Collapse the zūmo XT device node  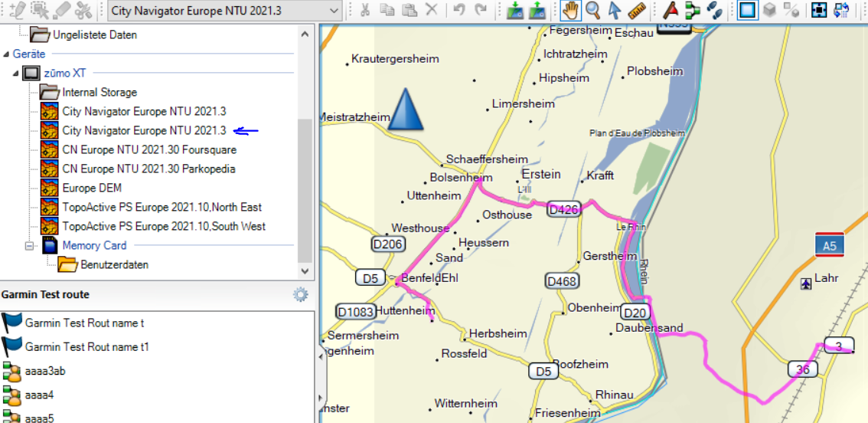(x=15, y=73)
